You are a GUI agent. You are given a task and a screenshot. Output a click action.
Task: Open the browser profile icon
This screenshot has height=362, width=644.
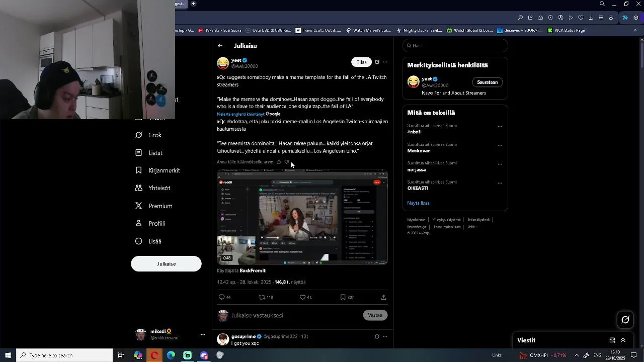pyautogui.click(x=611, y=18)
